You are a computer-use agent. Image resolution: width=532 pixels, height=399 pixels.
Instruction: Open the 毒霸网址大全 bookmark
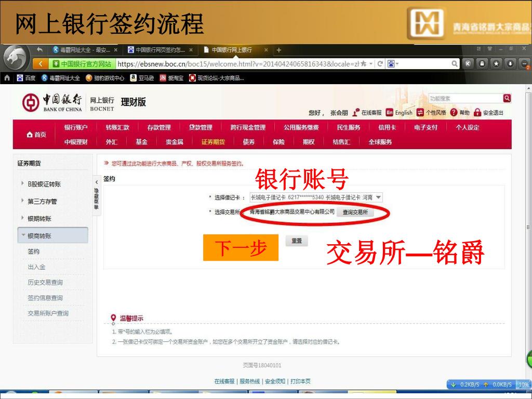pos(60,78)
